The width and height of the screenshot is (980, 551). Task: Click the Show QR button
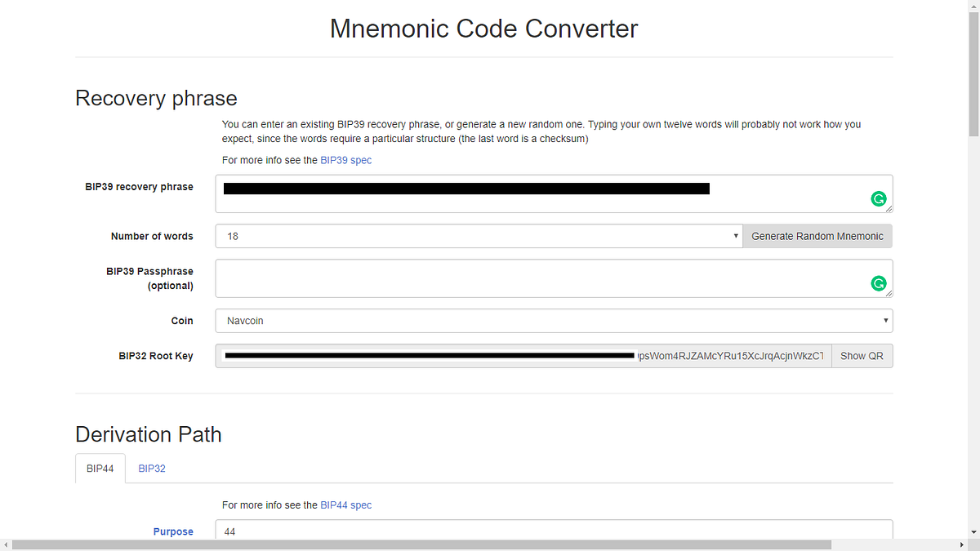pos(862,355)
